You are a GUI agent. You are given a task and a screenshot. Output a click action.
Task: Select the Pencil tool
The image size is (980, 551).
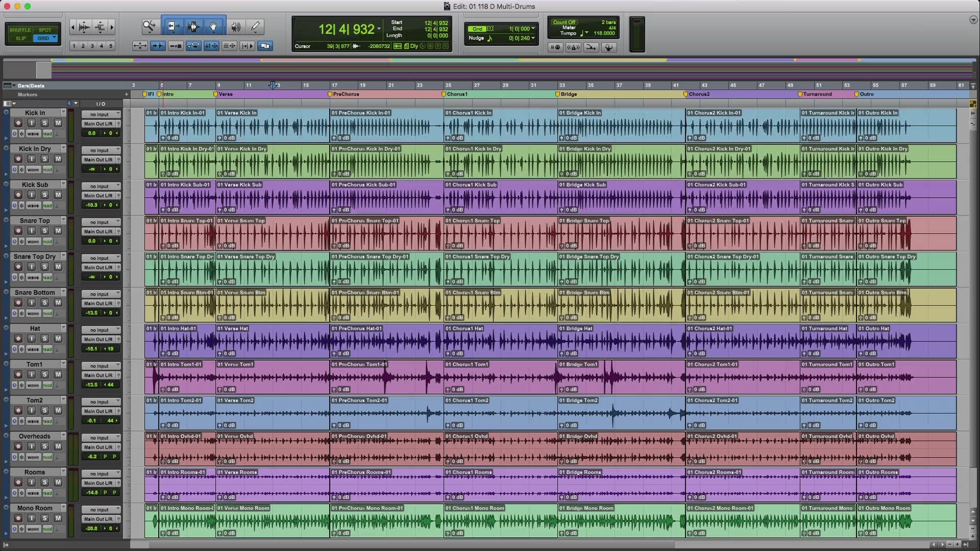click(255, 26)
